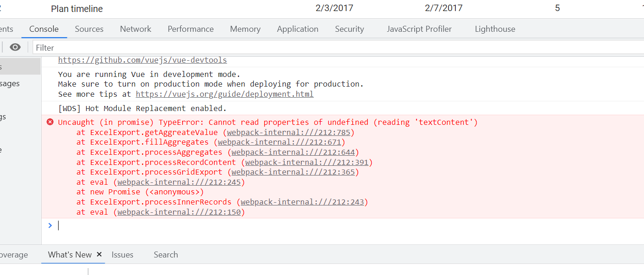The width and height of the screenshot is (644, 275).
Task: Click the blue console prompt chevron
Action: 50,225
